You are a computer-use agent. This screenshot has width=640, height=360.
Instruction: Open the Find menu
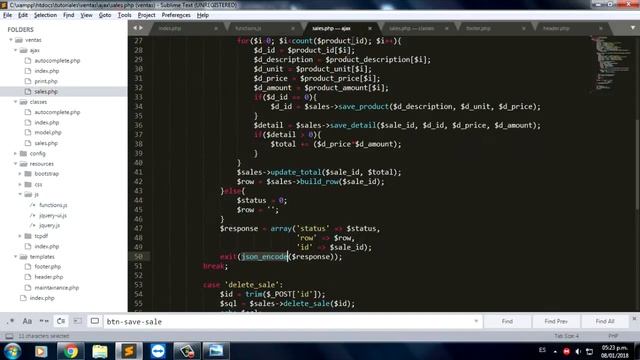[69, 15]
